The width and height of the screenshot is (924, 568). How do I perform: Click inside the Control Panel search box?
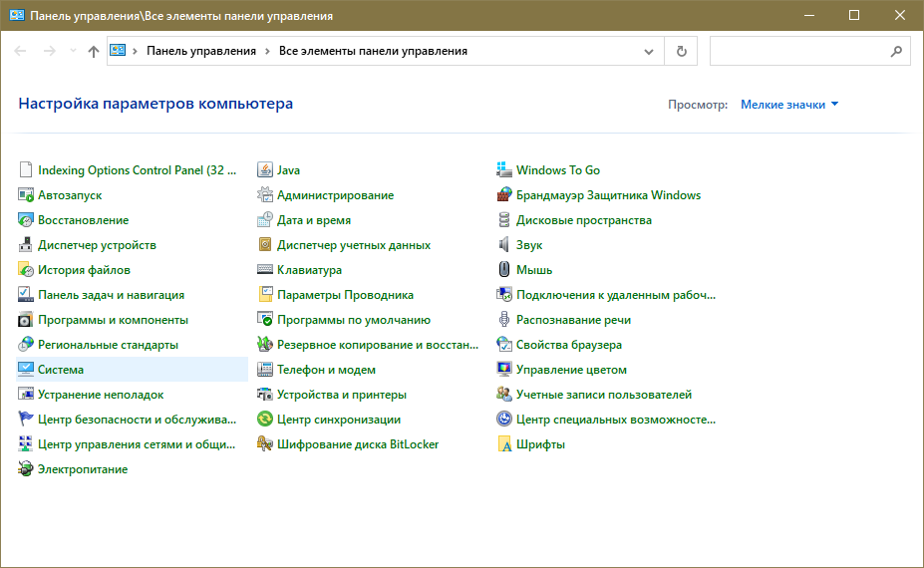(797, 51)
